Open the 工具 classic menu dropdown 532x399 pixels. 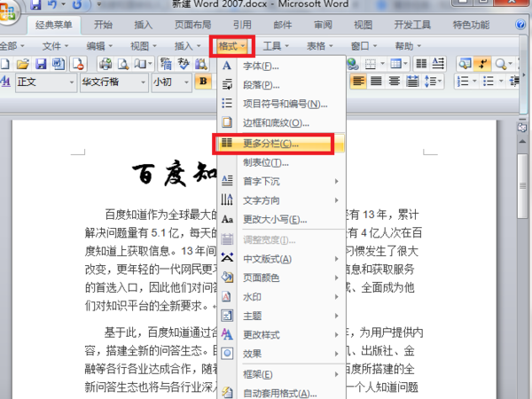276,46
